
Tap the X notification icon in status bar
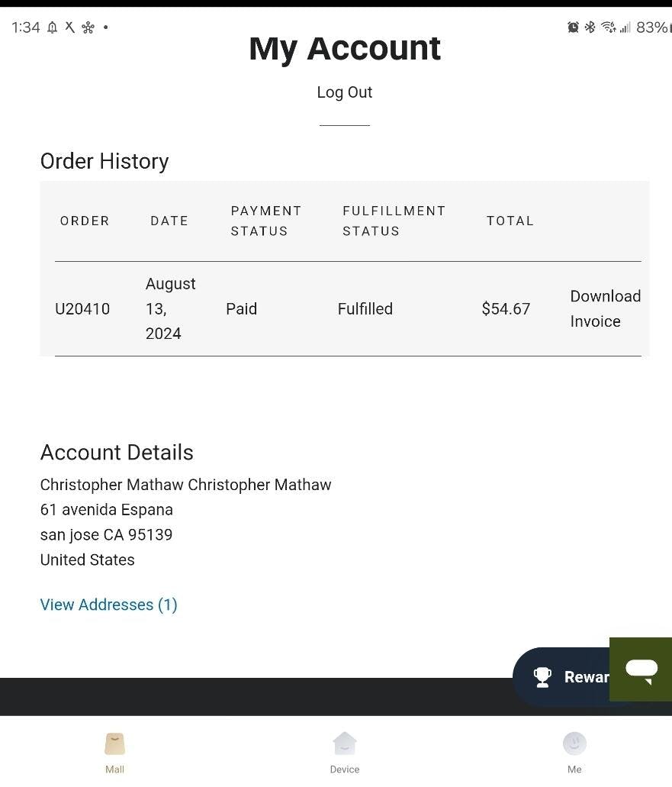tap(69, 27)
